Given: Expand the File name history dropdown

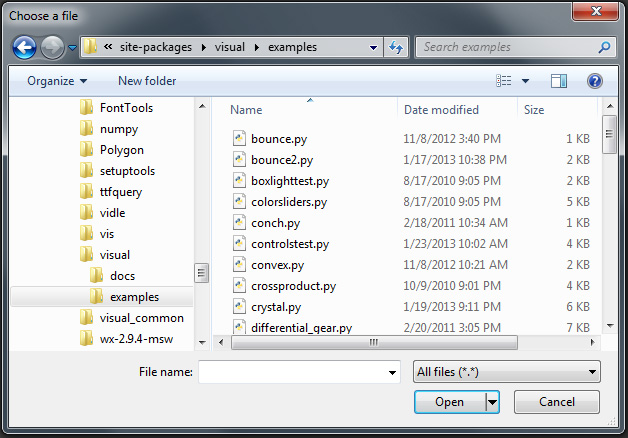Looking at the screenshot, I should (392, 372).
